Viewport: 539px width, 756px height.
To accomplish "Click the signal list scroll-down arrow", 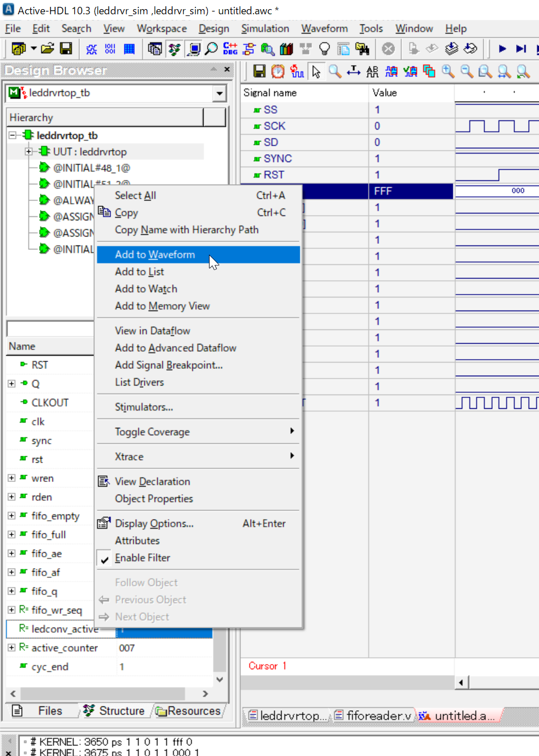I will click(220, 679).
